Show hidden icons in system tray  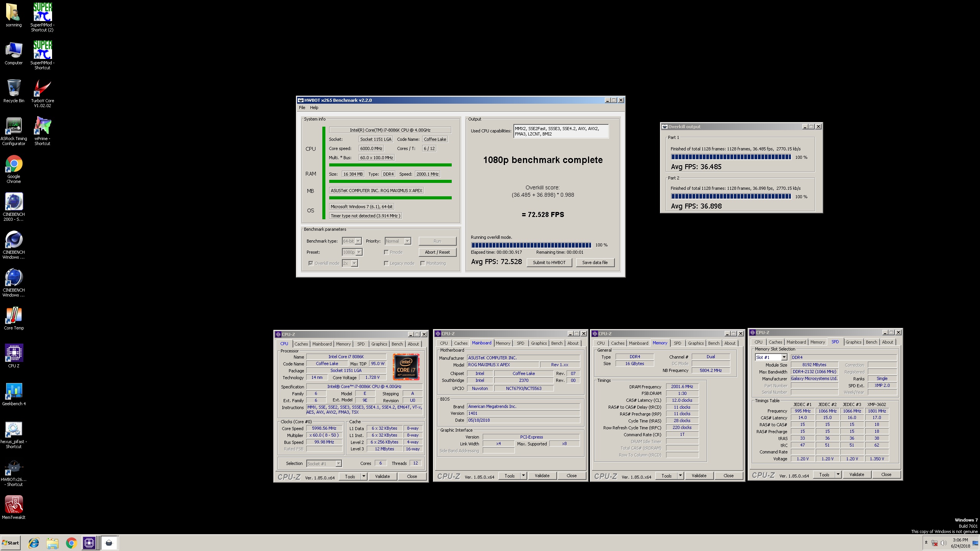(926, 543)
